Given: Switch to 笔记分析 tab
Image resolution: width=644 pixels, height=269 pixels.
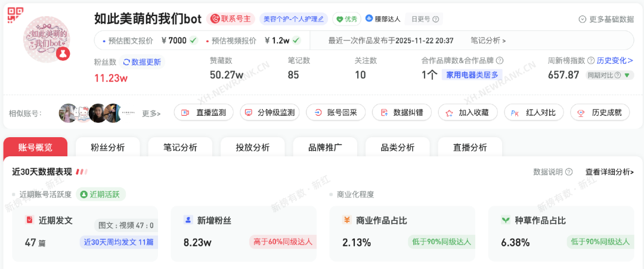Looking at the screenshot, I should tap(180, 148).
